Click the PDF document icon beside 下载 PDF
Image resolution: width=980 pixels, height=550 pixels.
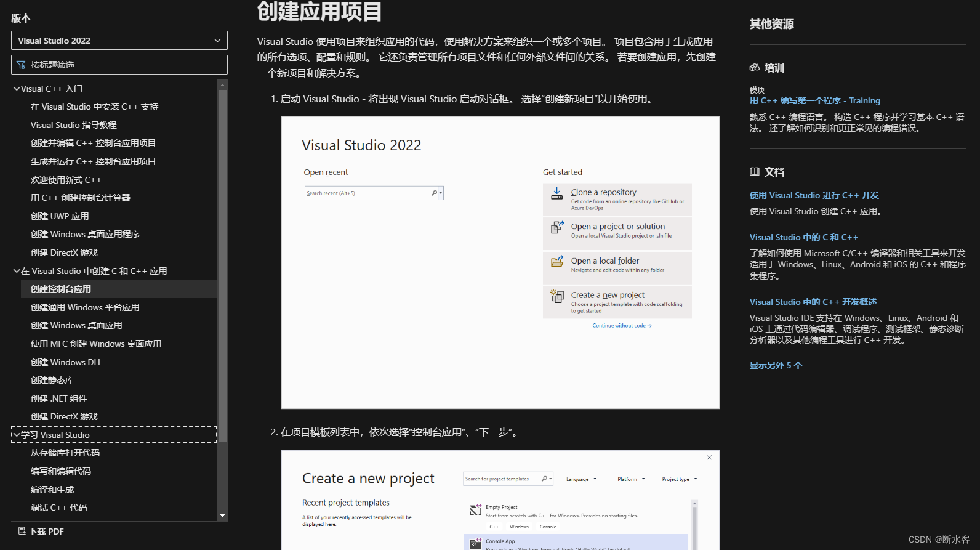click(x=22, y=531)
